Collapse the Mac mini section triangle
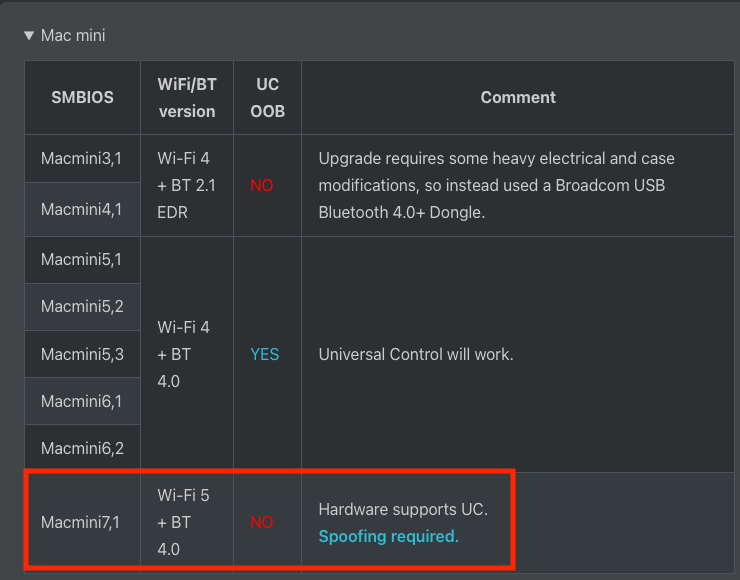 click(29, 36)
